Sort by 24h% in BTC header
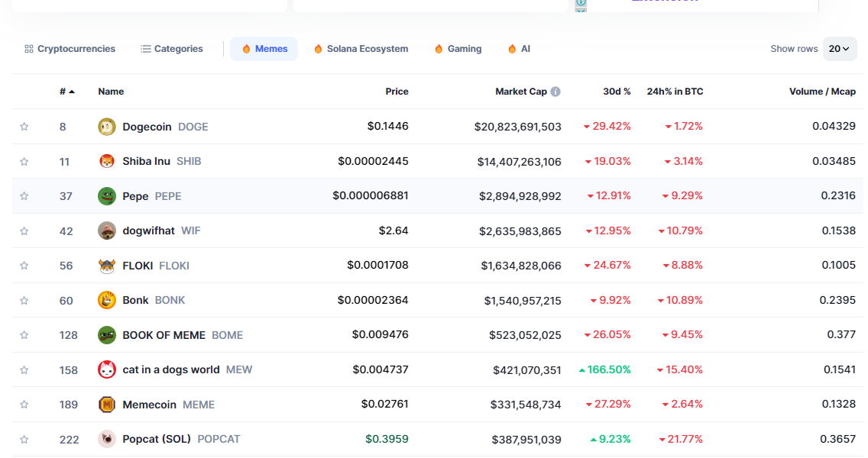Image resolution: width=868 pixels, height=458 pixels. click(675, 92)
